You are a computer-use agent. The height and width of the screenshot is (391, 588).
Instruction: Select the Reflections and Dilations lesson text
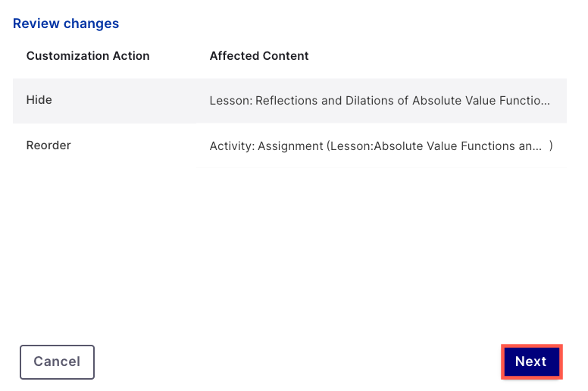(379, 100)
